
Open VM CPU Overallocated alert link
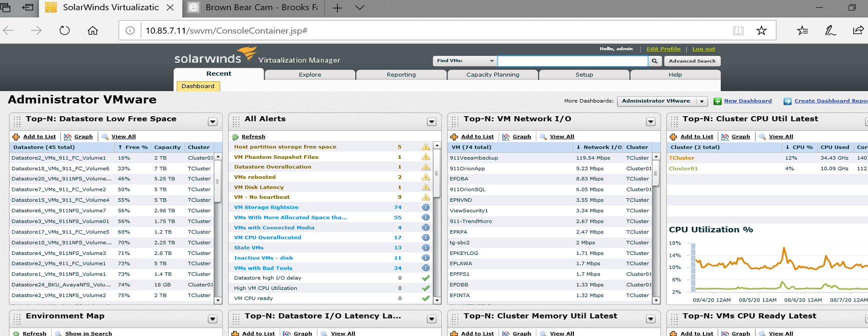(x=268, y=237)
